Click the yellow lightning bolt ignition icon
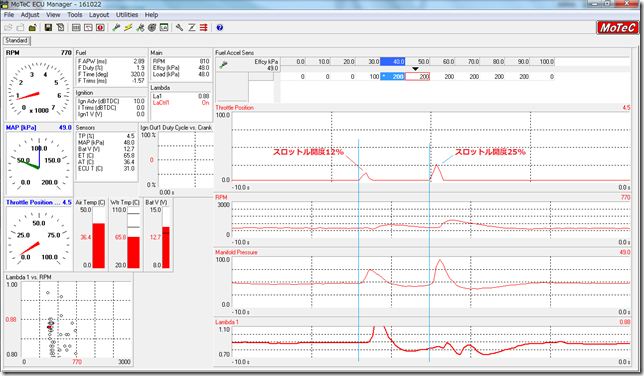The image size is (644, 376). [128, 28]
